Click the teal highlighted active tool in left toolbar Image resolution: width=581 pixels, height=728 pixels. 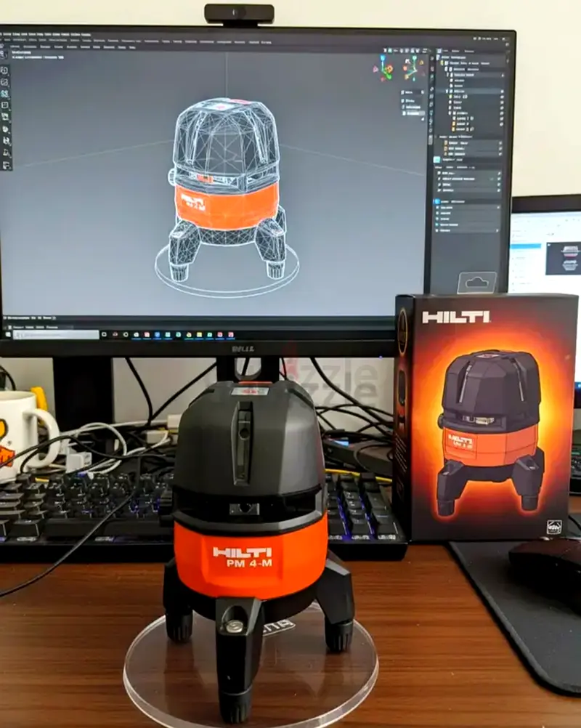(4, 94)
